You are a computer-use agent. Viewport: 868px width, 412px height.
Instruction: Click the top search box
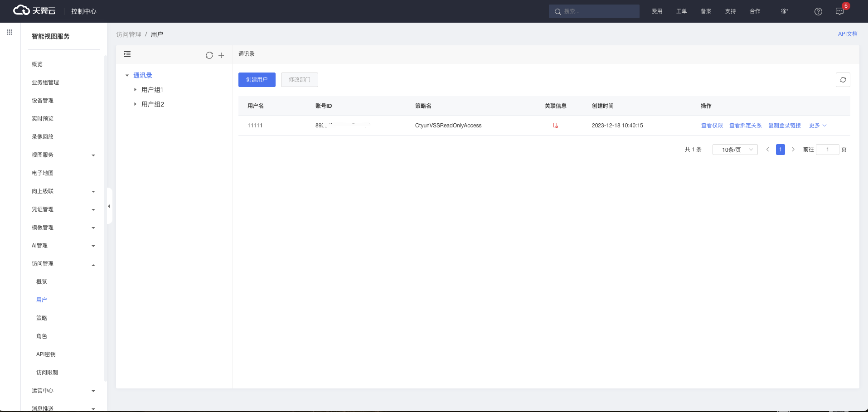[x=594, y=11]
